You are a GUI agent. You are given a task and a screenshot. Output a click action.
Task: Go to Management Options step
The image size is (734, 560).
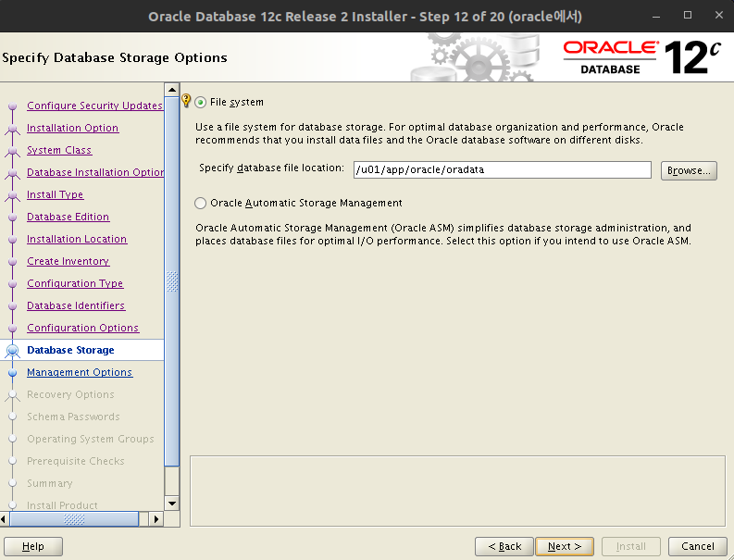pyautogui.click(x=80, y=372)
